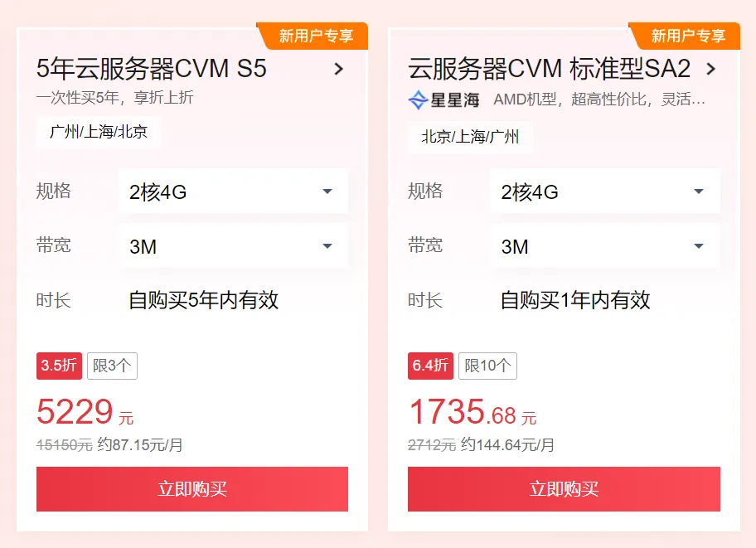
Task: Click the 限10个 limit tag
Action: (487, 366)
